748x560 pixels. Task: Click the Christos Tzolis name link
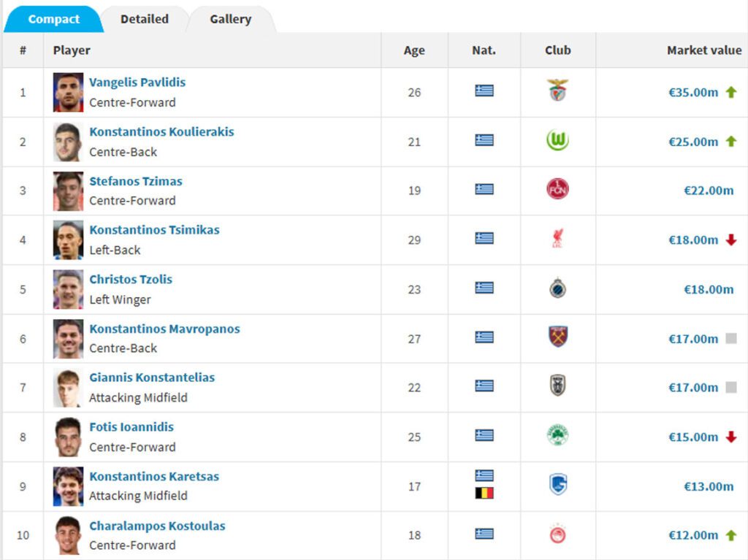(x=131, y=280)
